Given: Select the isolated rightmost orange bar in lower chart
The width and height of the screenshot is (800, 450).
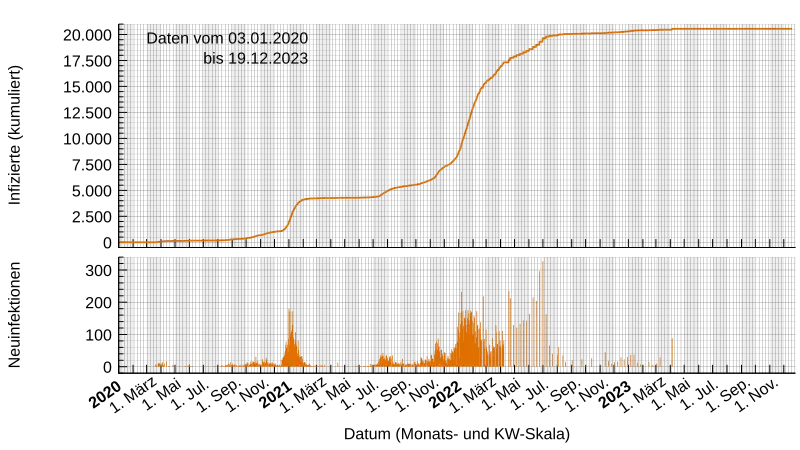Looking at the screenshot, I should click(672, 352).
